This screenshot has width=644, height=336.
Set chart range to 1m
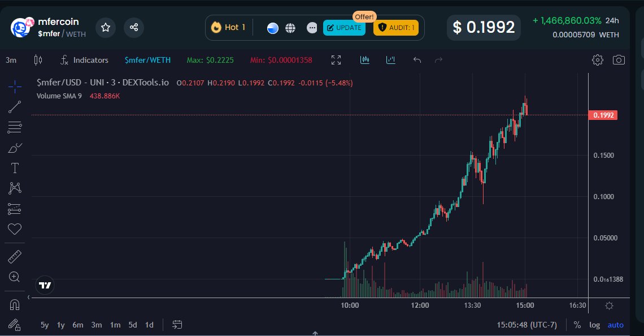point(115,325)
